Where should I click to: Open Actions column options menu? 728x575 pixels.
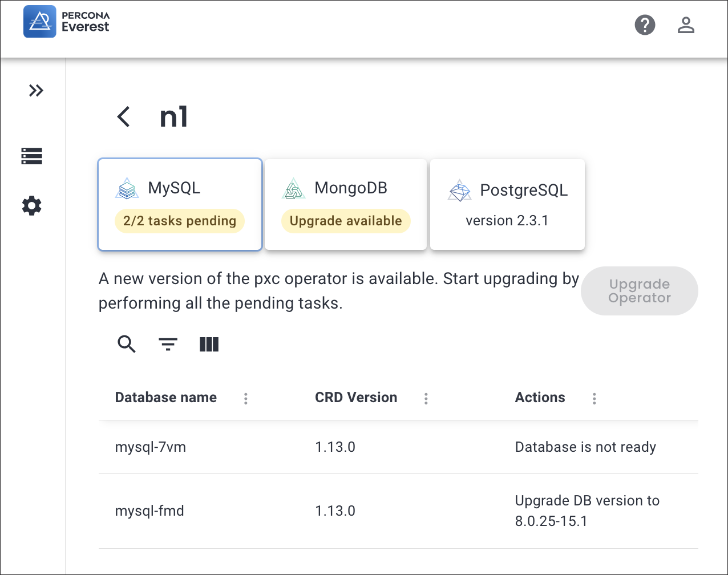(594, 399)
